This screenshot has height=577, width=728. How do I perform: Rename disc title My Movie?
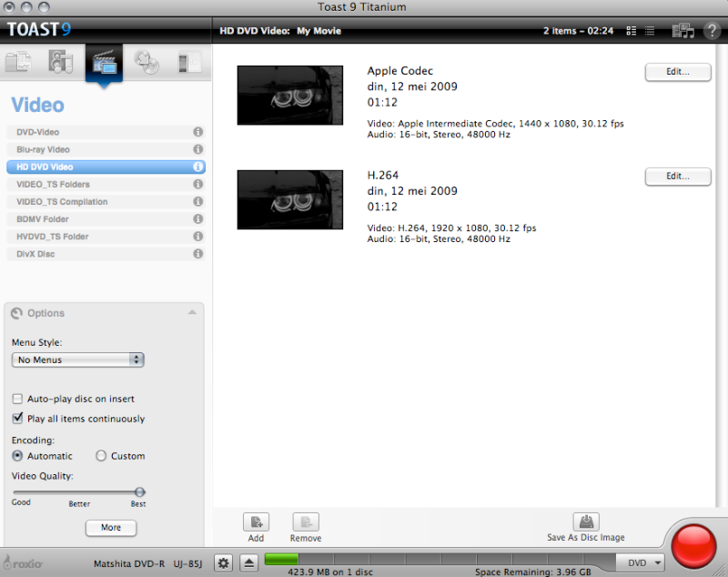pos(319,31)
